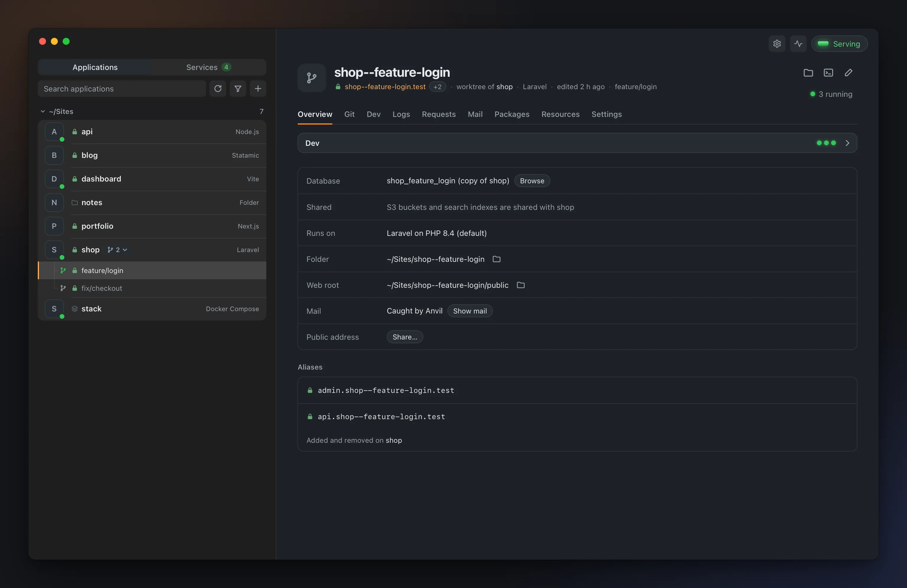Open the Git tab
Screen dimensions: 907x588
350,114
